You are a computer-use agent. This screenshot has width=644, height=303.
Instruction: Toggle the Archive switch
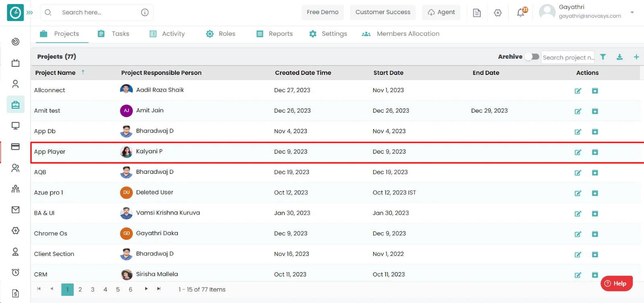[x=532, y=57]
